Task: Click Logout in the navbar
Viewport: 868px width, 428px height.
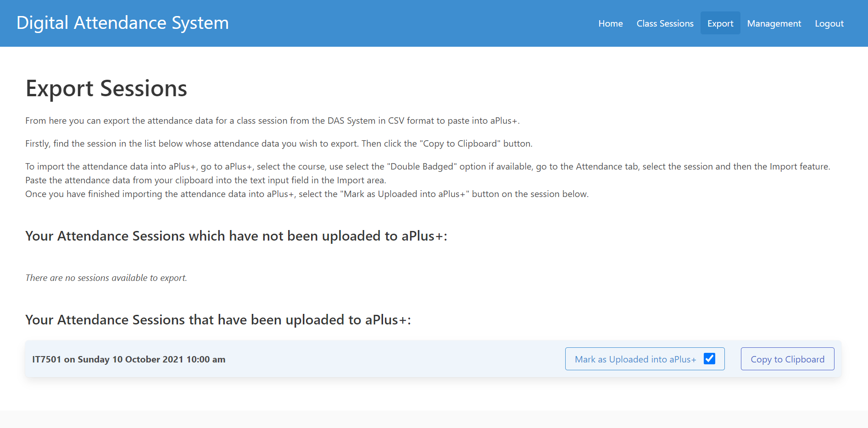Action: [829, 23]
